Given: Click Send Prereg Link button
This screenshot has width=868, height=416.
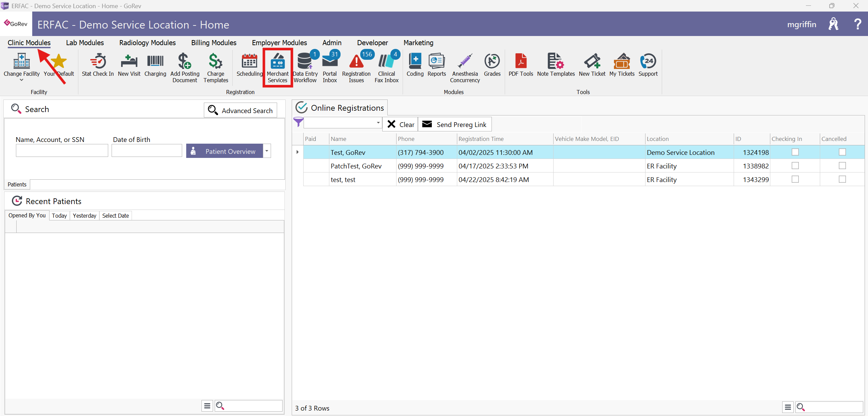Looking at the screenshot, I should pyautogui.click(x=455, y=124).
